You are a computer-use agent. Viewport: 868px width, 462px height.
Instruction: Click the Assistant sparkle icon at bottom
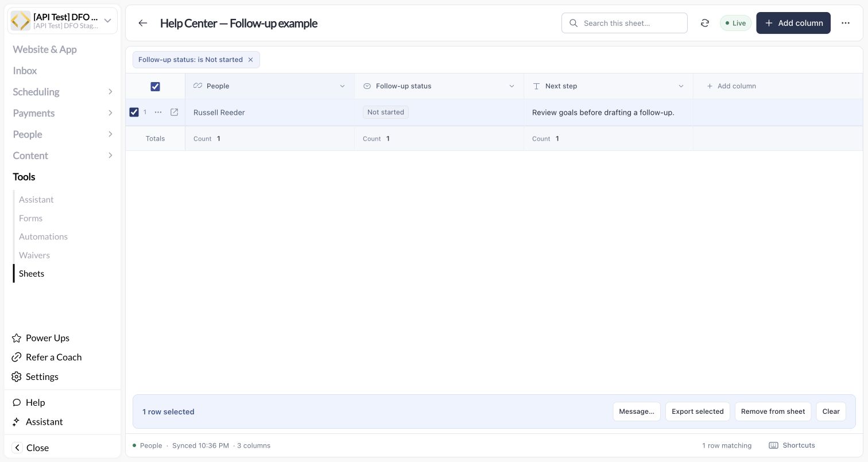pyautogui.click(x=17, y=422)
